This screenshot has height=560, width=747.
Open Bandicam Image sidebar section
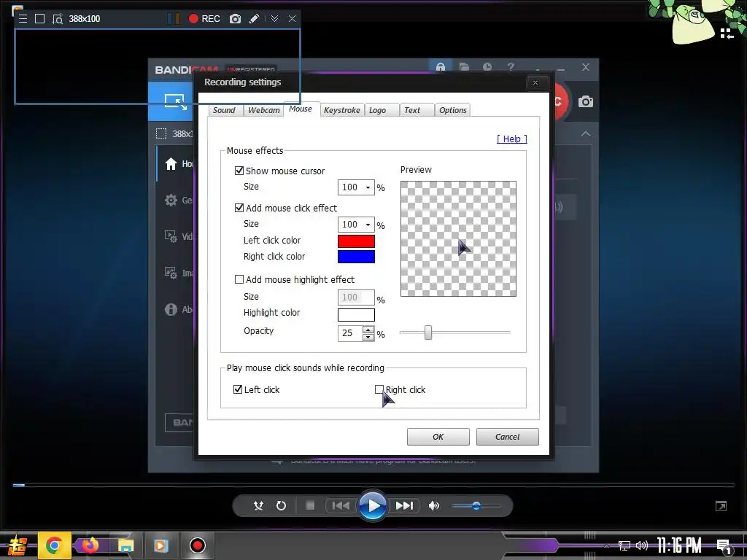179,273
